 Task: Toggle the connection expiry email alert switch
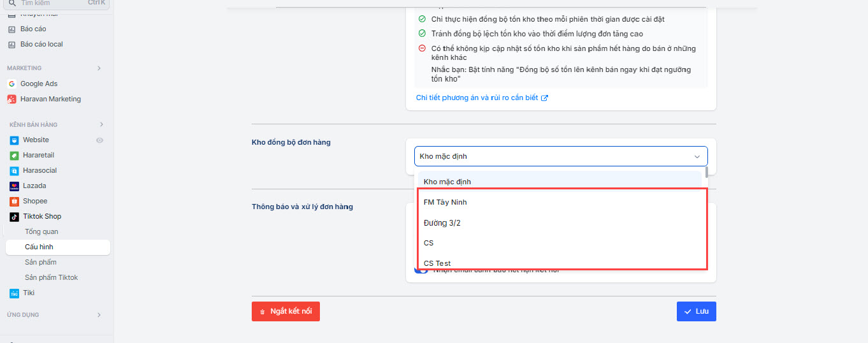coord(421,270)
